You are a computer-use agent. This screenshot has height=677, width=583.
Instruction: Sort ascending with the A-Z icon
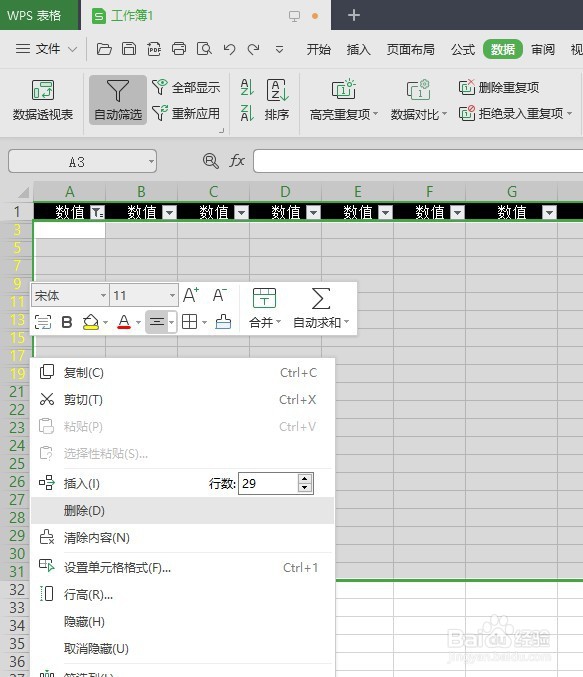[x=247, y=87]
